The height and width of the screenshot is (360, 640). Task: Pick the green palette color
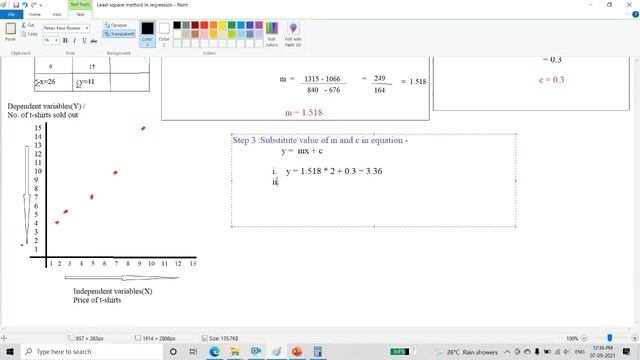(231, 25)
